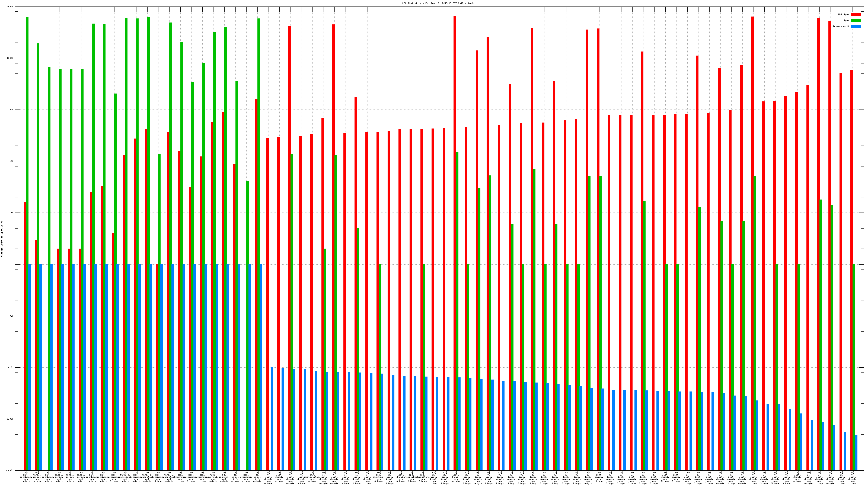Click the "Spam" legend label
Image resolution: width=868 pixels, height=488 pixels.
tap(846, 21)
